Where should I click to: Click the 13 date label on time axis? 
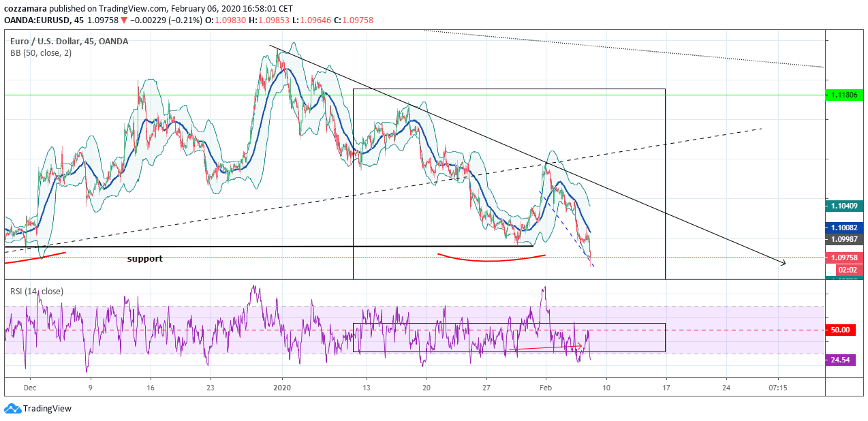(367, 387)
